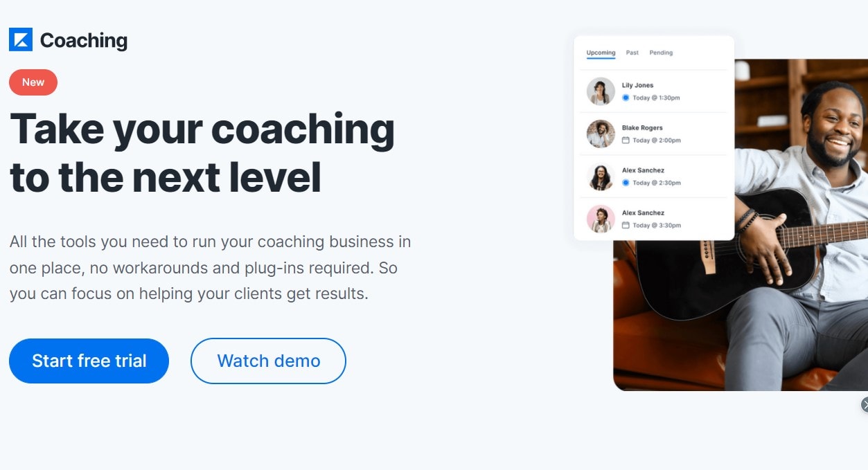
Task: Select Blake Rogers's avatar
Action: coord(601,134)
